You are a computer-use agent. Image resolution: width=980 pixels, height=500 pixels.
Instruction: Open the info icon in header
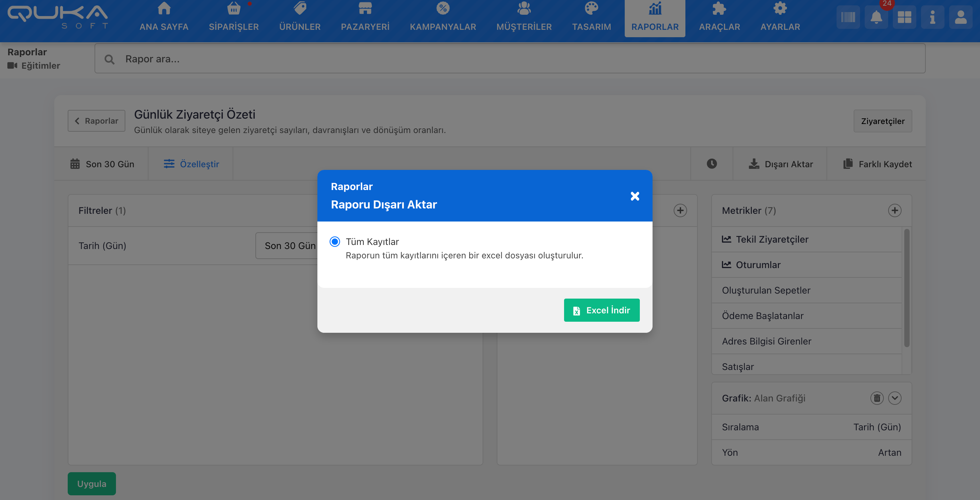click(932, 17)
